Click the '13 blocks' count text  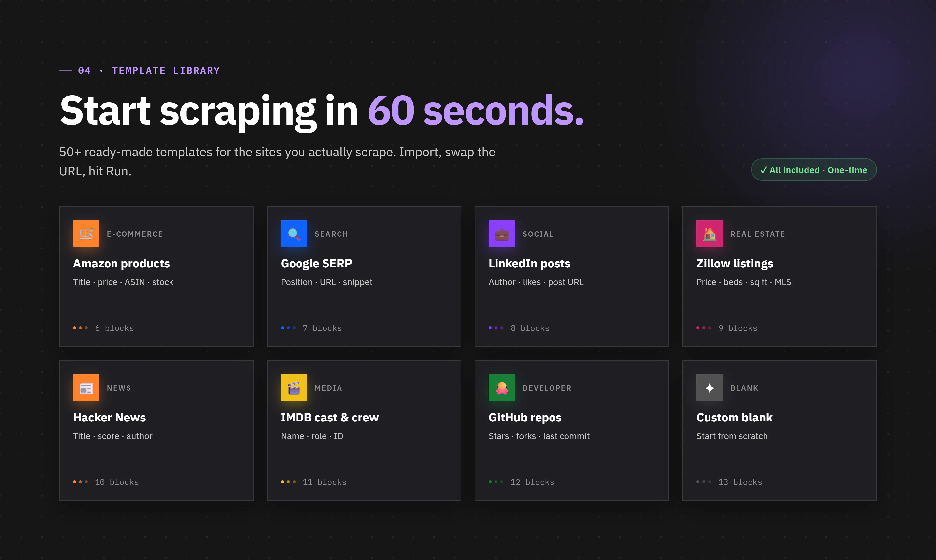point(740,482)
